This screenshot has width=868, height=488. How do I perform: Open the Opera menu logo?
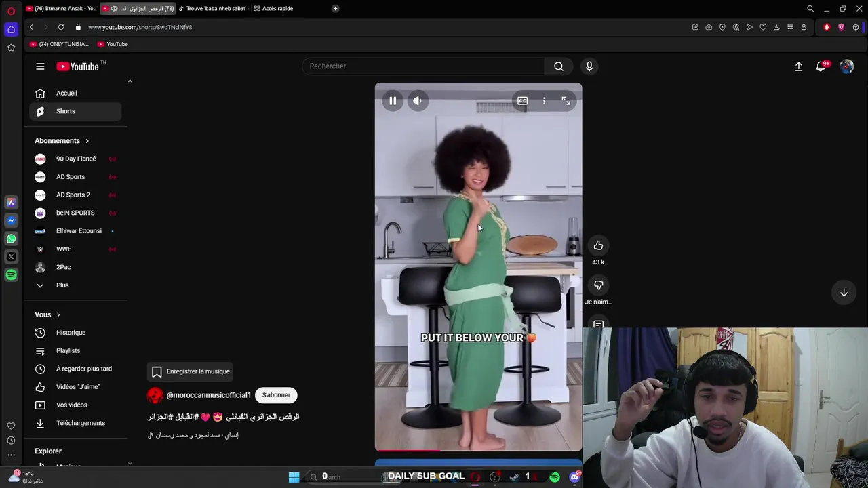pyautogui.click(x=11, y=11)
